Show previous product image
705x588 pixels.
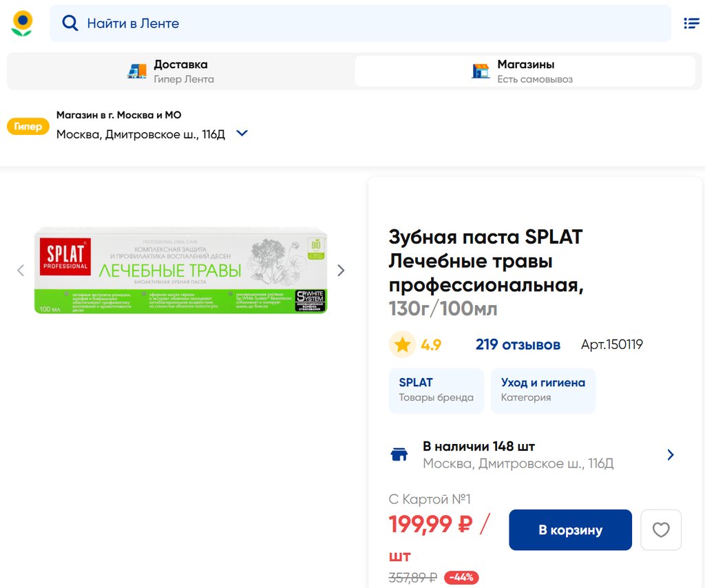coord(21,271)
